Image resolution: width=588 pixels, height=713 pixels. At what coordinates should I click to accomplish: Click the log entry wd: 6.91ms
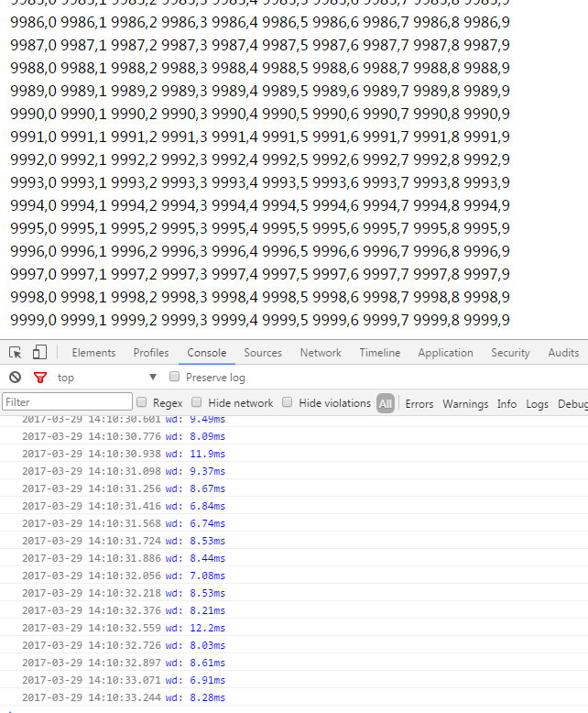pyautogui.click(x=294, y=680)
